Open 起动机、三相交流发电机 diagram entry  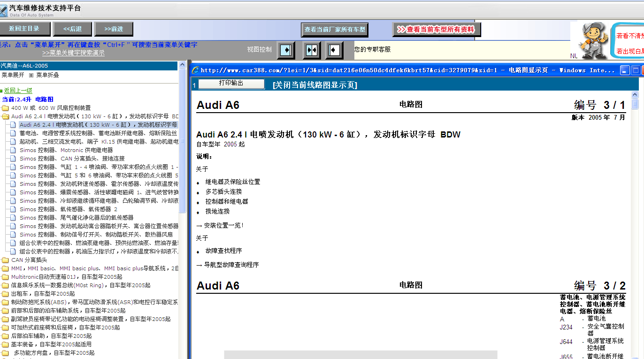[99, 142]
